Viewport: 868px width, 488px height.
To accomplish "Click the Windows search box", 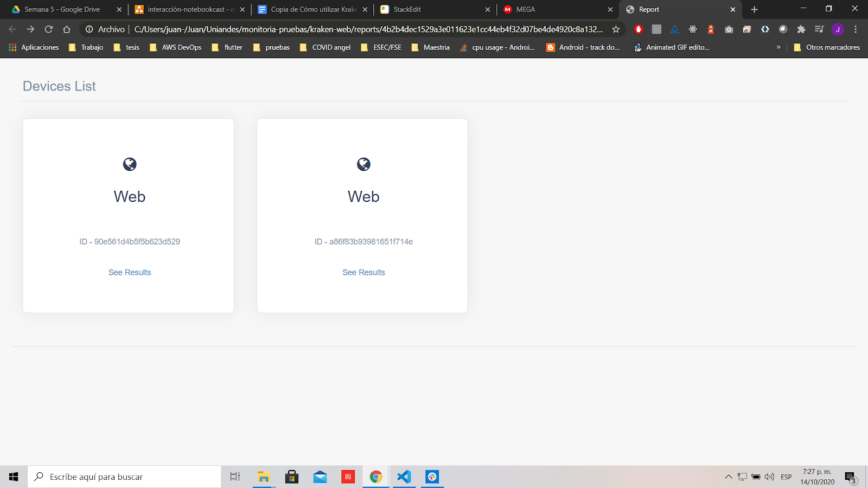I will point(125,477).
